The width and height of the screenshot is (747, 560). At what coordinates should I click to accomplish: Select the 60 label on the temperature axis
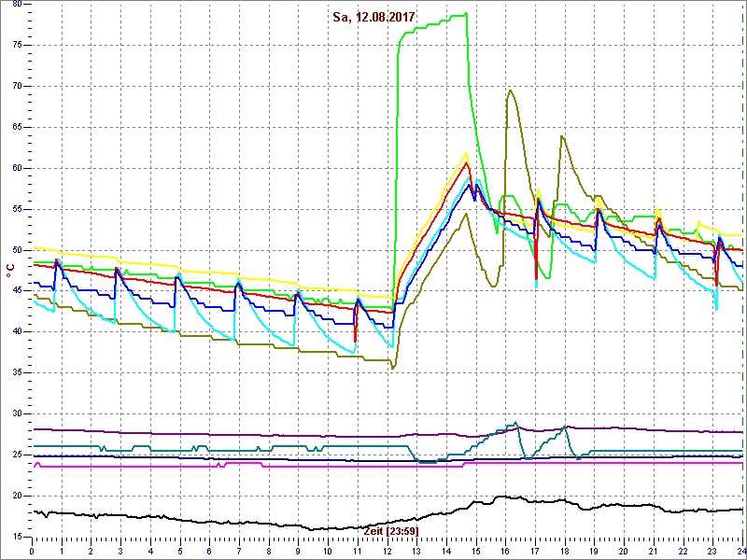(x=16, y=169)
